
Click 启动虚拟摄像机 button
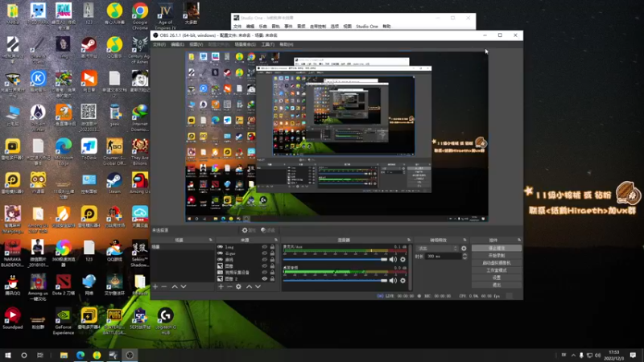click(497, 263)
